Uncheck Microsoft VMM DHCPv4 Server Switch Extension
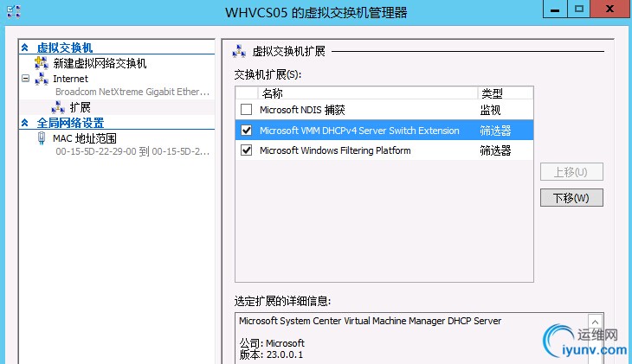Viewport: 632px width, 364px height. 246,130
